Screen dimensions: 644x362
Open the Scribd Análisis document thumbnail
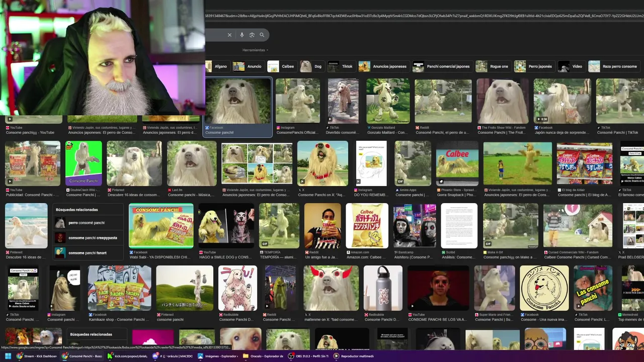459,226
